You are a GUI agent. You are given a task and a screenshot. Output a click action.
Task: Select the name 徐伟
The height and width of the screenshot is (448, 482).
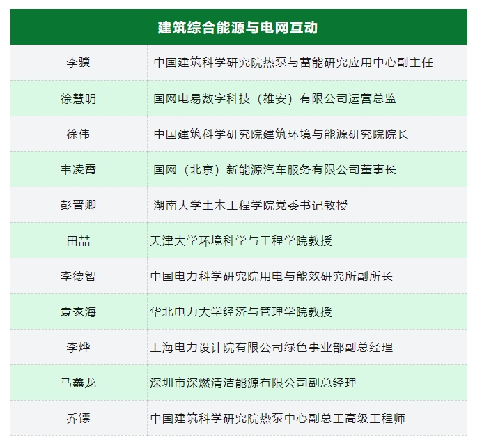[x=79, y=134]
